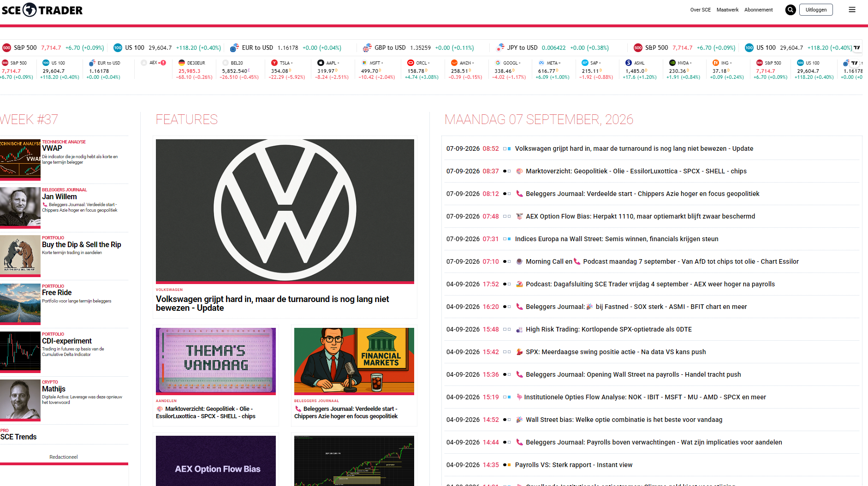Click the MSFT ticker icon
This screenshot has height=486, width=868.
[x=364, y=63]
